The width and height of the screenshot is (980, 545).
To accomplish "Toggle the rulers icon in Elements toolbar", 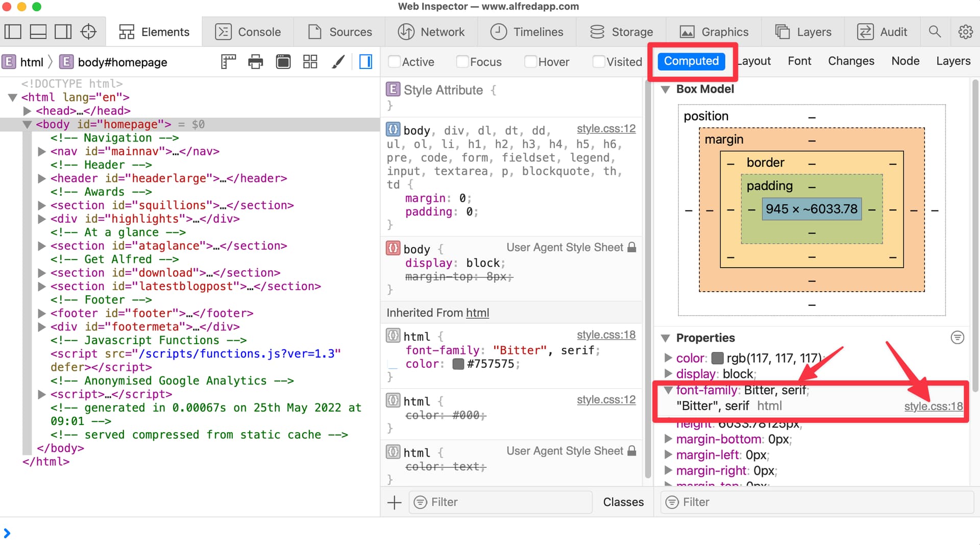I will coord(228,62).
